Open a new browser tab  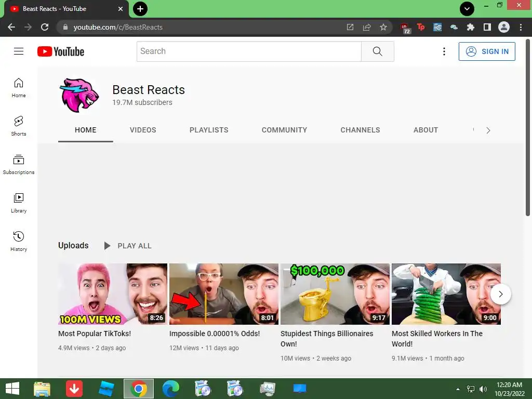point(140,9)
